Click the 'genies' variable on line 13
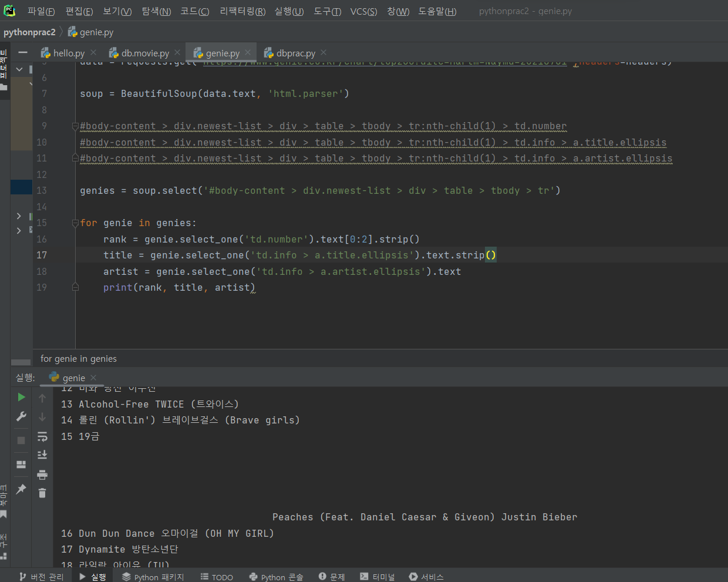This screenshot has height=582, width=728. click(97, 191)
